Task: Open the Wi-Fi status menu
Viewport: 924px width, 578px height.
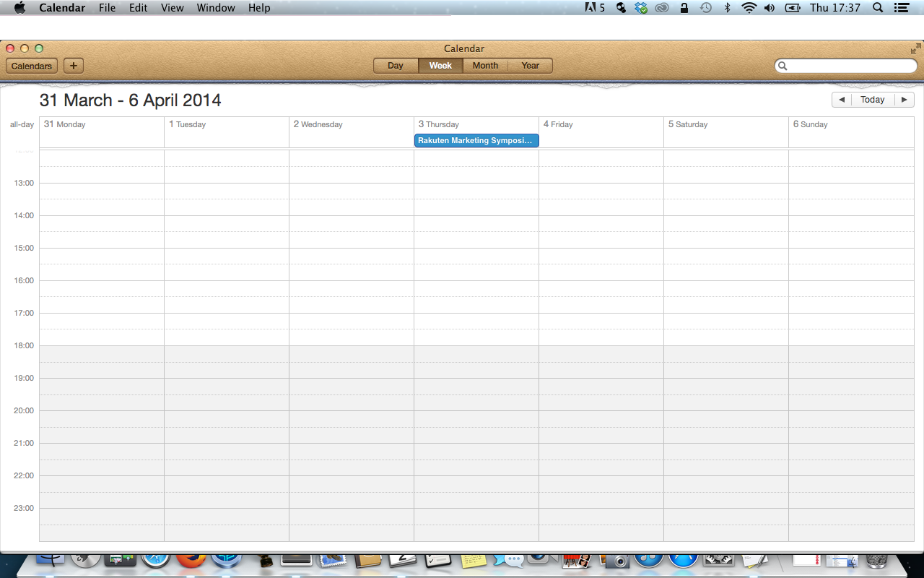Action: click(x=749, y=8)
